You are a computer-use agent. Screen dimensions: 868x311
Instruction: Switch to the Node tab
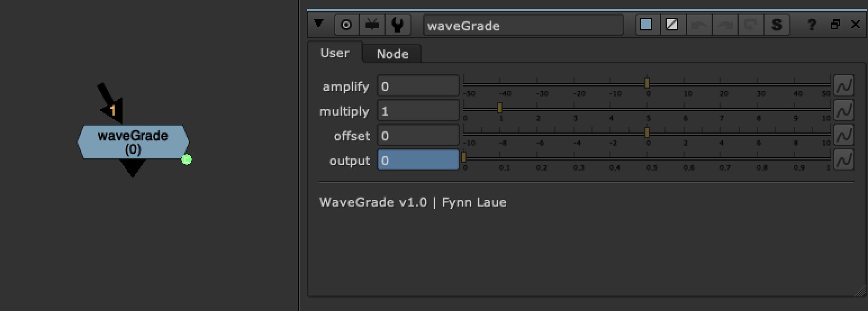[x=392, y=54]
